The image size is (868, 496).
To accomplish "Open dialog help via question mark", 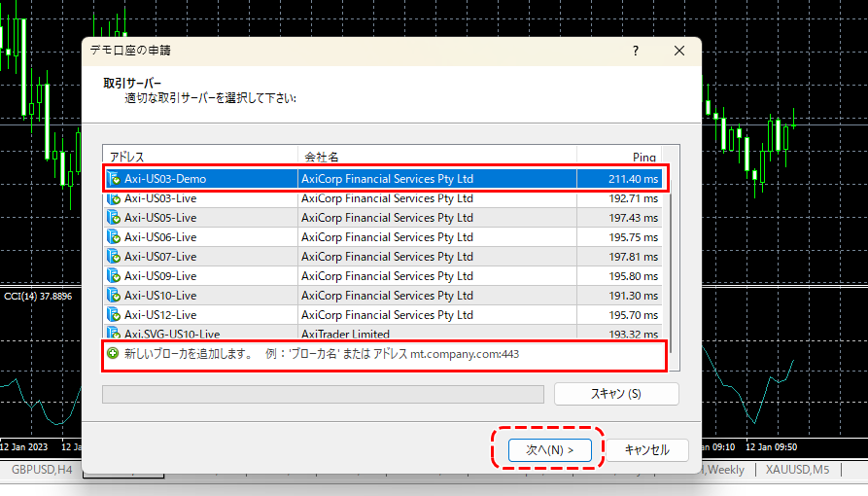I will (x=636, y=51).
